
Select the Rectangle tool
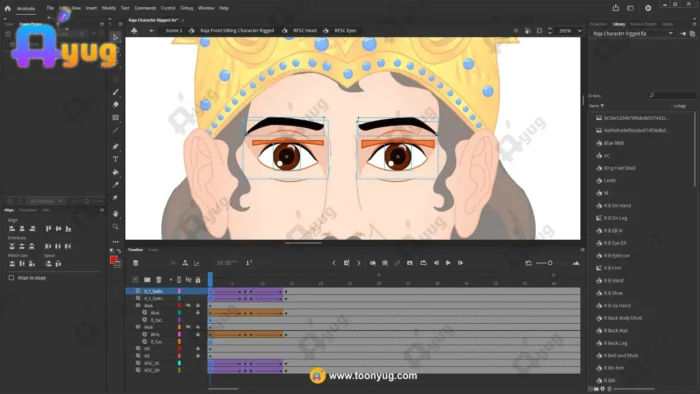coord(116,117)
